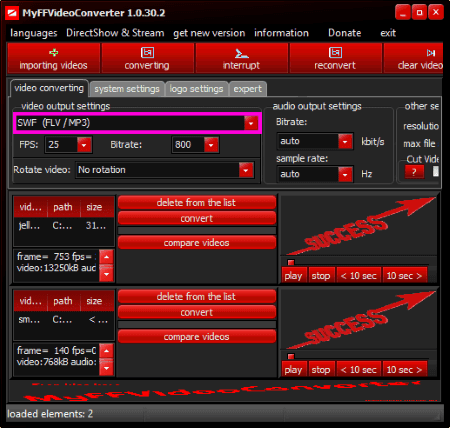The height and width of the screenshot is (428, 450).
Task: Convert the sm... video
Action: click(x=197, y=312)
